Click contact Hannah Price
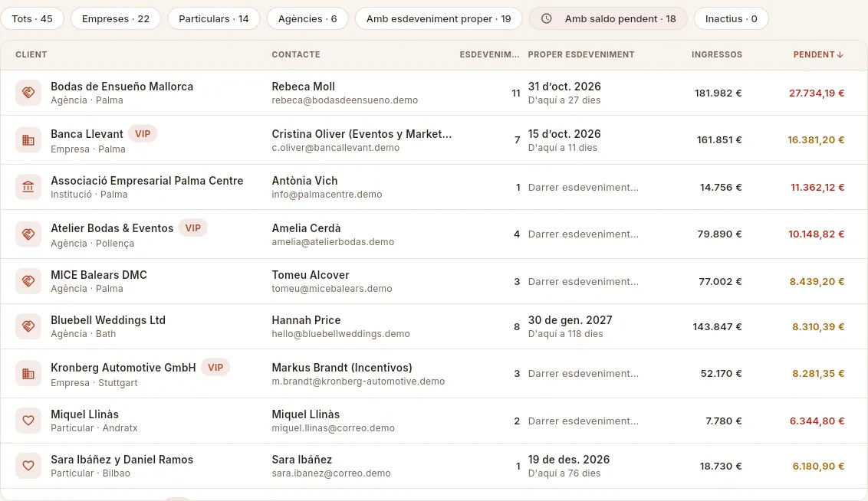Viewport: 868px width, 501px height. [306, 320]
